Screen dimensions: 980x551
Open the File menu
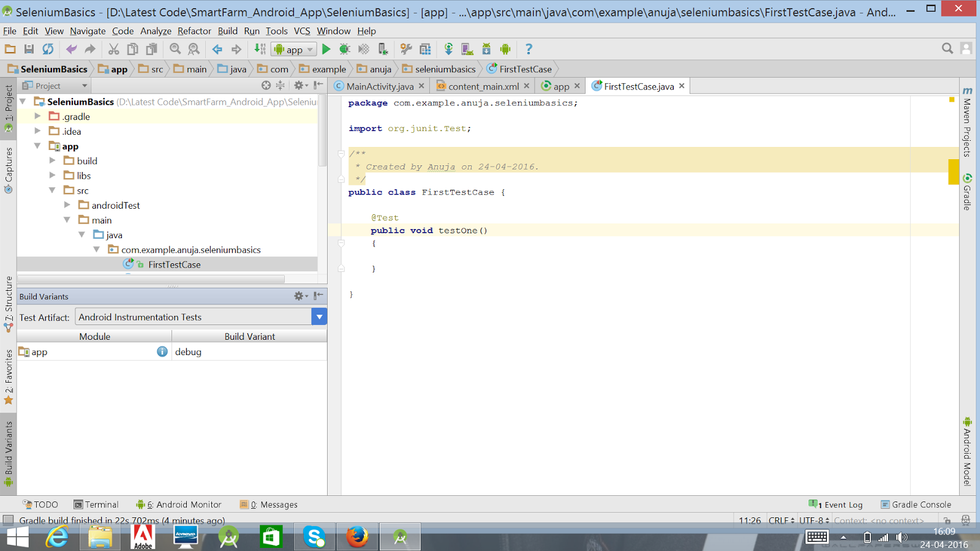point(10,31)
